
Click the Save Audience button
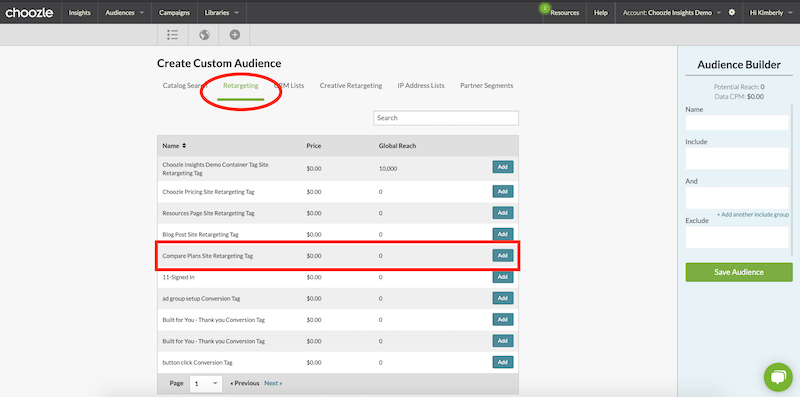point(739,272)
